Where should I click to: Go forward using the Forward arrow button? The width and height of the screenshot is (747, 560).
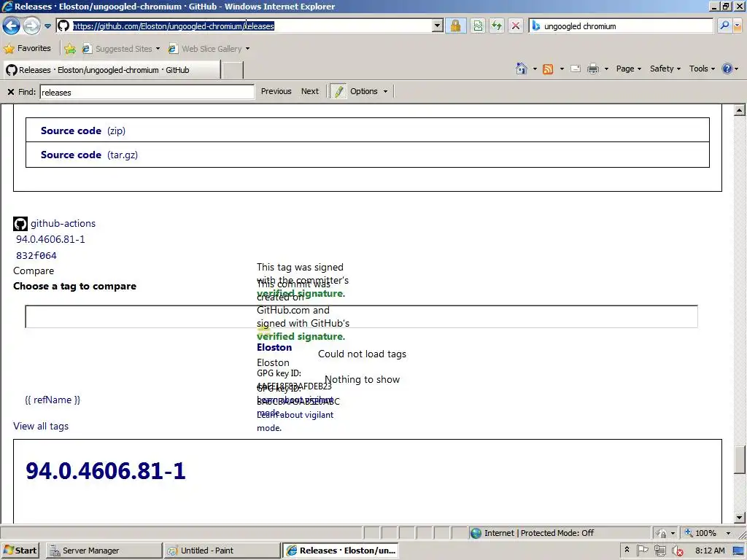point(31,26)
